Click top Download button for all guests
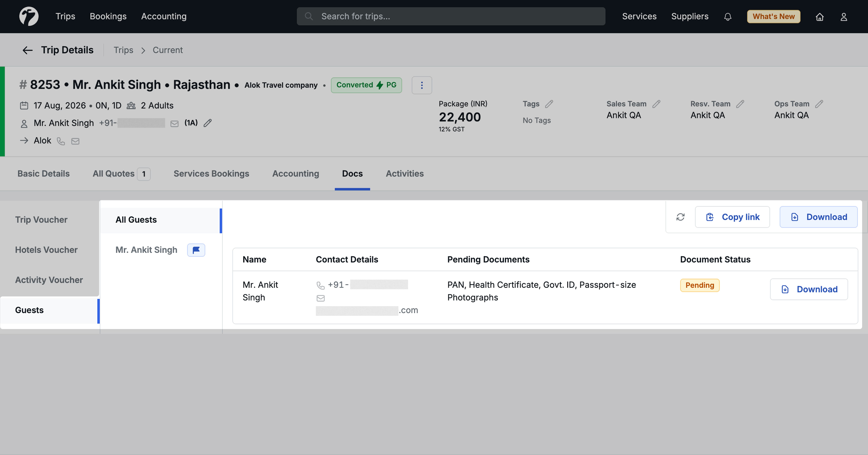Screen dimensions: 868x455 818,217
